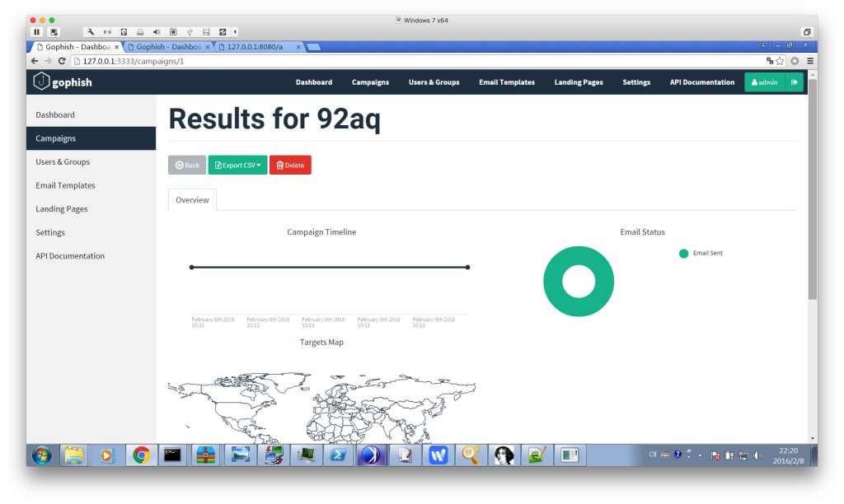Show hidden system tray icons

(701, 455)
